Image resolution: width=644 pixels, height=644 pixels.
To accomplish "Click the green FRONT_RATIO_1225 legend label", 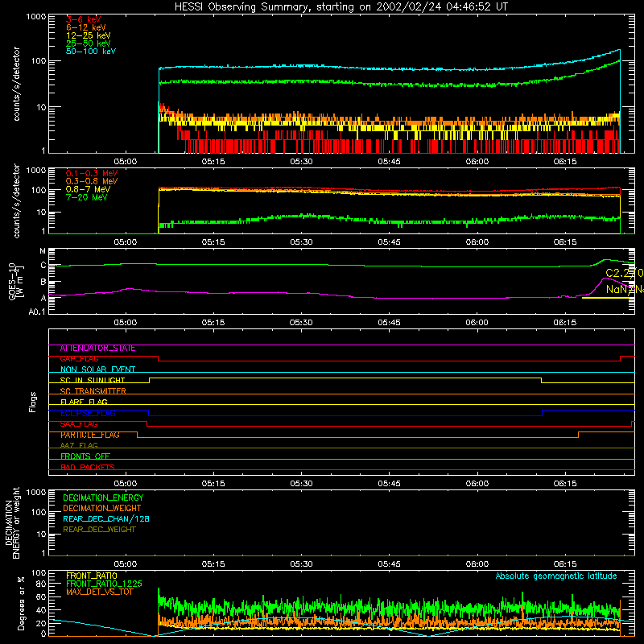I will click(104, 584).
